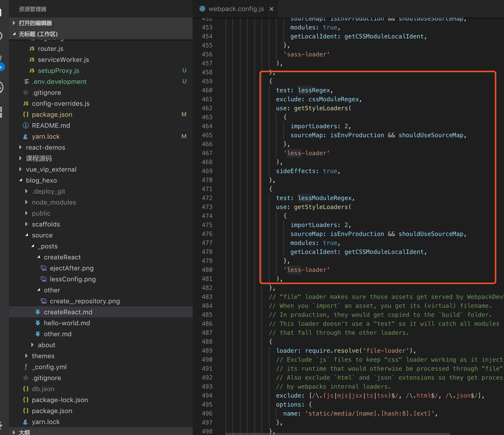Screen dimensions: 504x435
Task: Click cssModuleRegex on line 461
Action: click(334, 99)
